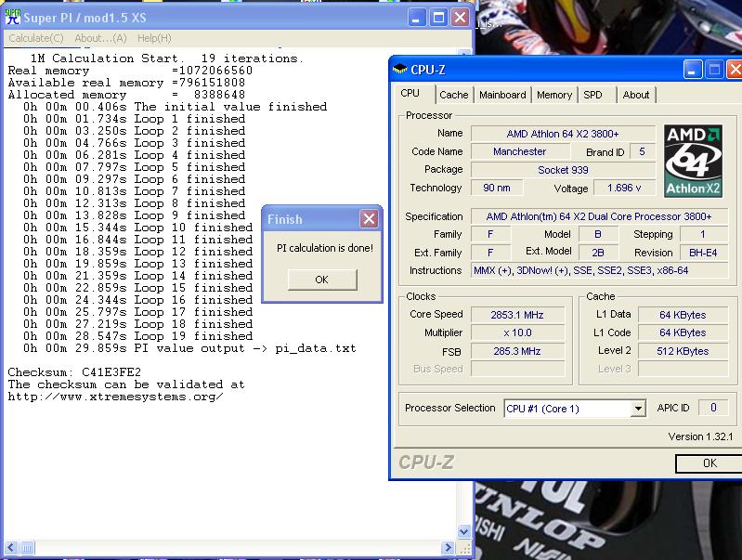Viewport: 742px width, 560px height.
Task: Click the vertical scrollbar down arrow in Super PI
Action: click(x=464, y=532)
